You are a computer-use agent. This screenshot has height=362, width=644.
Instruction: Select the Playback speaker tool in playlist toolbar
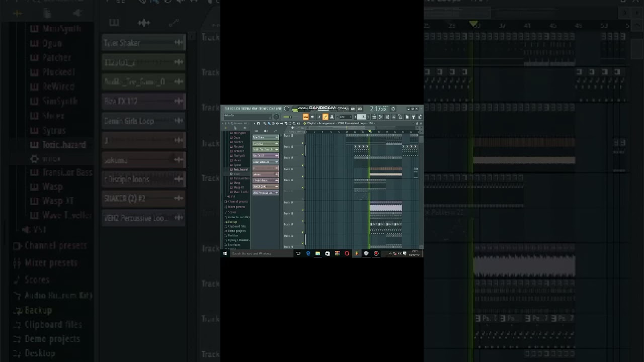coord(298,123)
